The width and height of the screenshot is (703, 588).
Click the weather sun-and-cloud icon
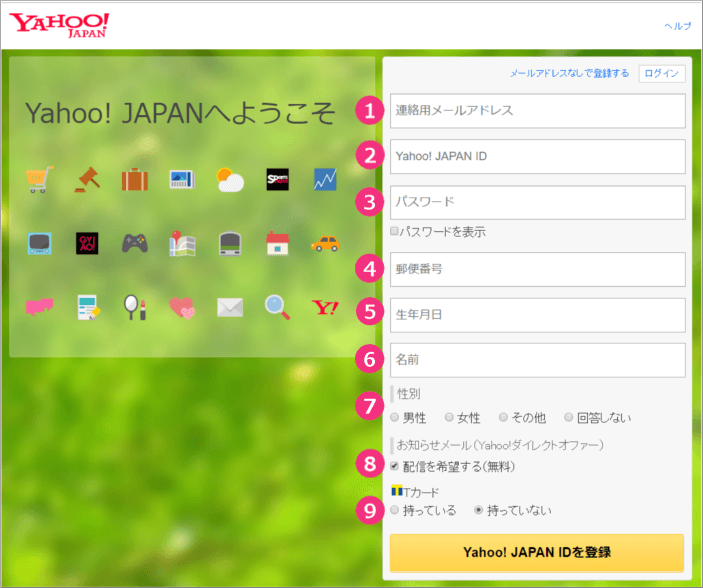click(230, 180)
